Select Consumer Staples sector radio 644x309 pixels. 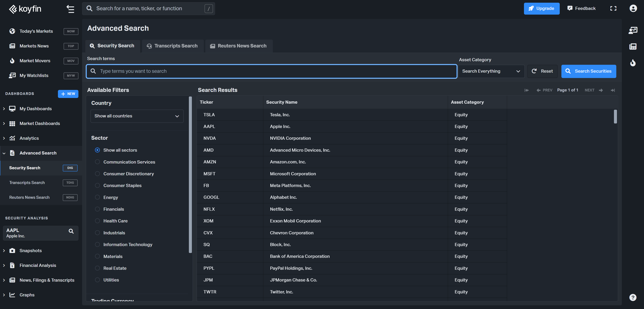click(x=97, y=185)
